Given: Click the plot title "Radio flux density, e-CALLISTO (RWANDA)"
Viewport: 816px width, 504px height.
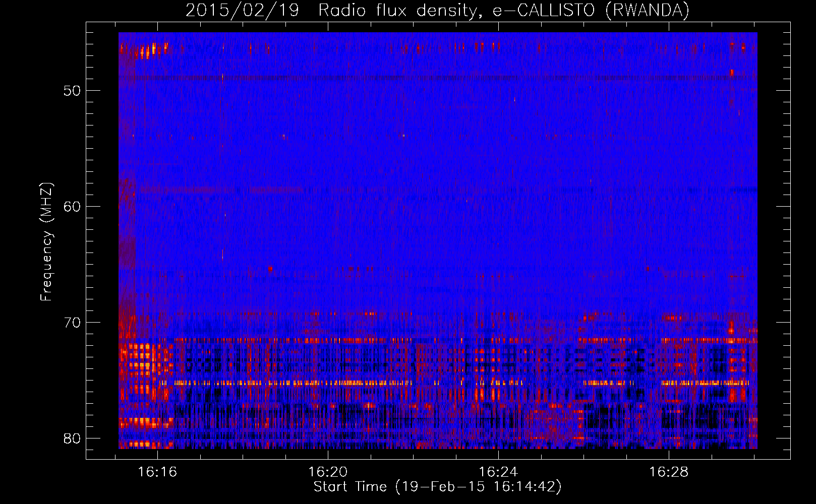Looking at the screenshot, I should 504,11.
